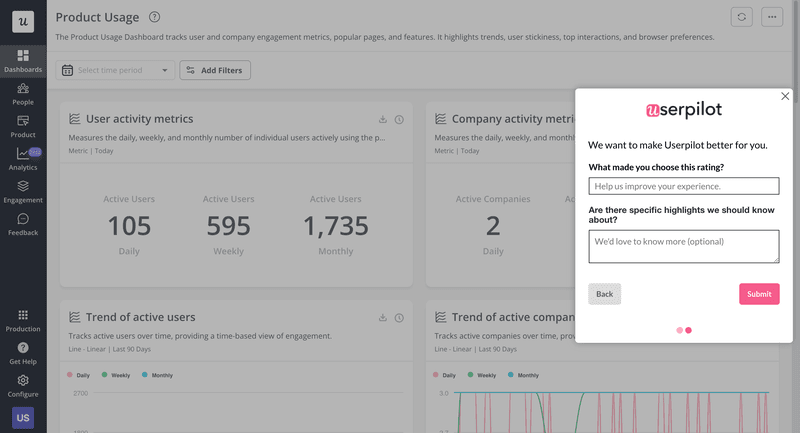Open the Get Help menu
This screenshot has height=433, width=800.
[23, 353]
